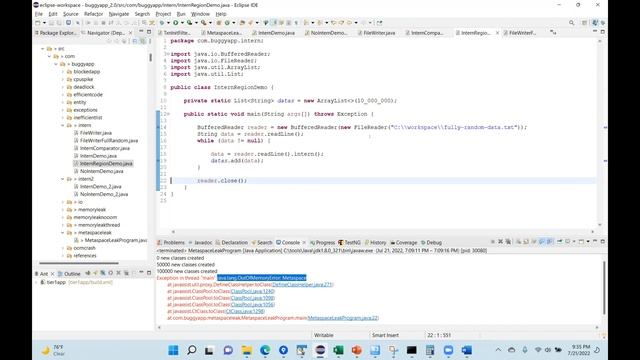Click Remove Launch X icon in Console
Image resolution: width=640 pixels, height=360 pixels.
tap(500, 242)
